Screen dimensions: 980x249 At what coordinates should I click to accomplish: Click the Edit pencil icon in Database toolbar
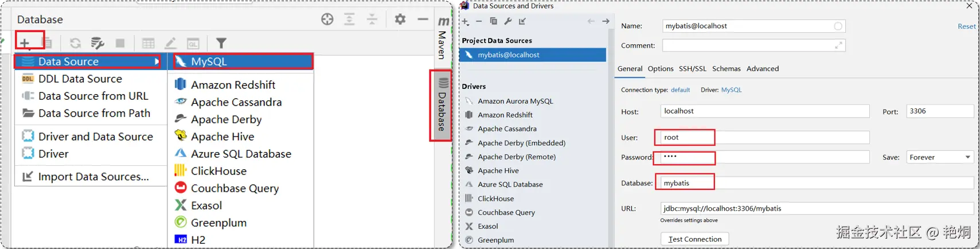[170, 43]
